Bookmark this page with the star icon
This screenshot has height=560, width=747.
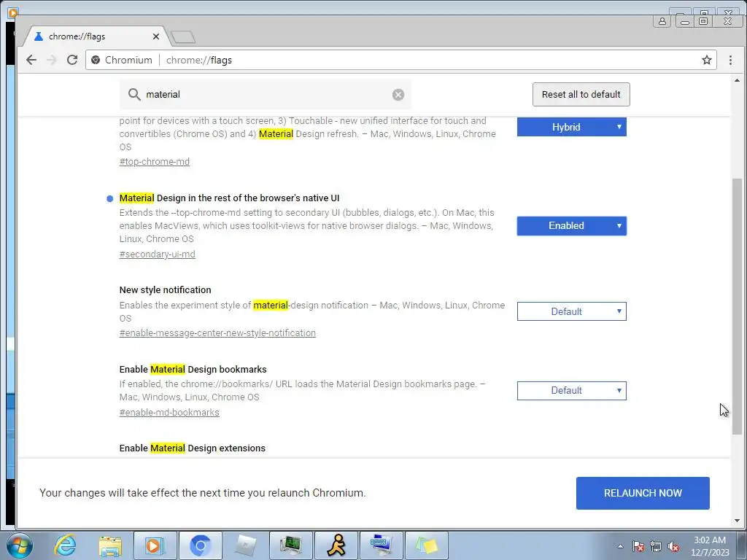706,60
